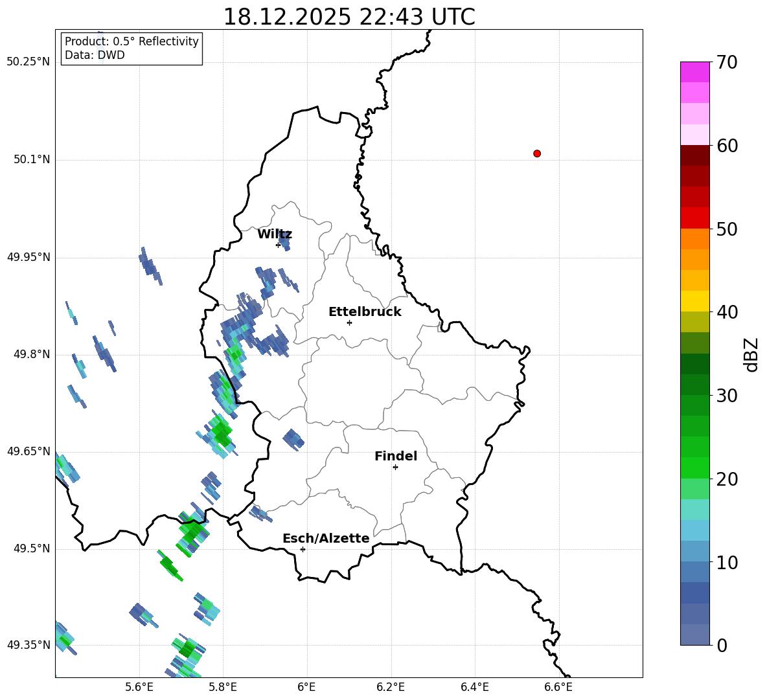Click the 6.6°E longitude tick label
Viewport: 767px width, 700px height.
click(558, 687)
